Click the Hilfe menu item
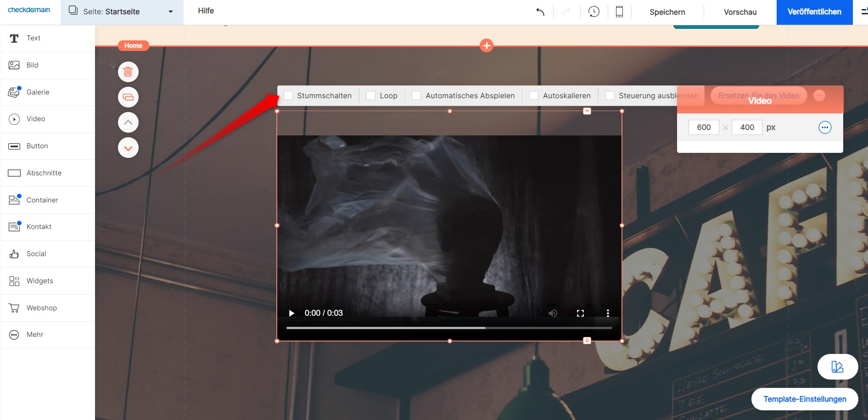 (206, 11)
